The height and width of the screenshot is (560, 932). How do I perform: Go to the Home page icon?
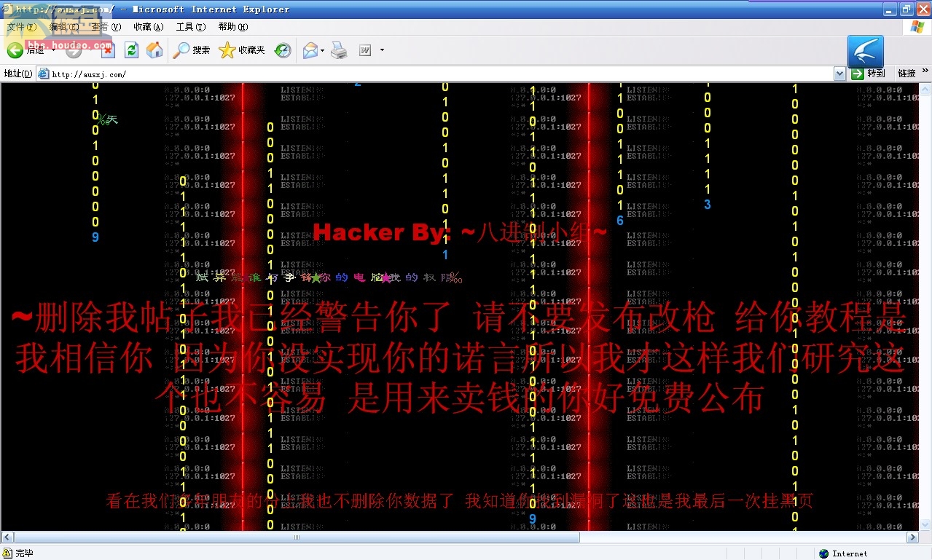point(154,50)
